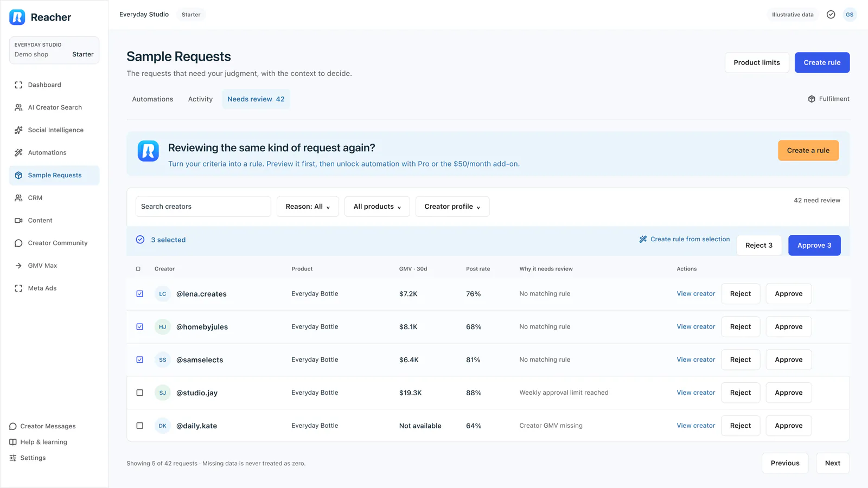Click the Reject 3 bulk button

[759, 245]
